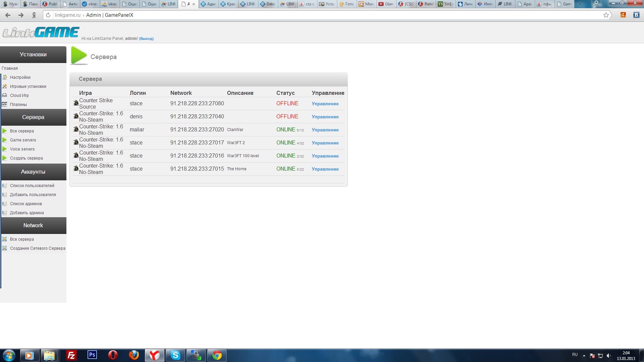Open the Yandex home button in the toolbar

coord(34,15)
